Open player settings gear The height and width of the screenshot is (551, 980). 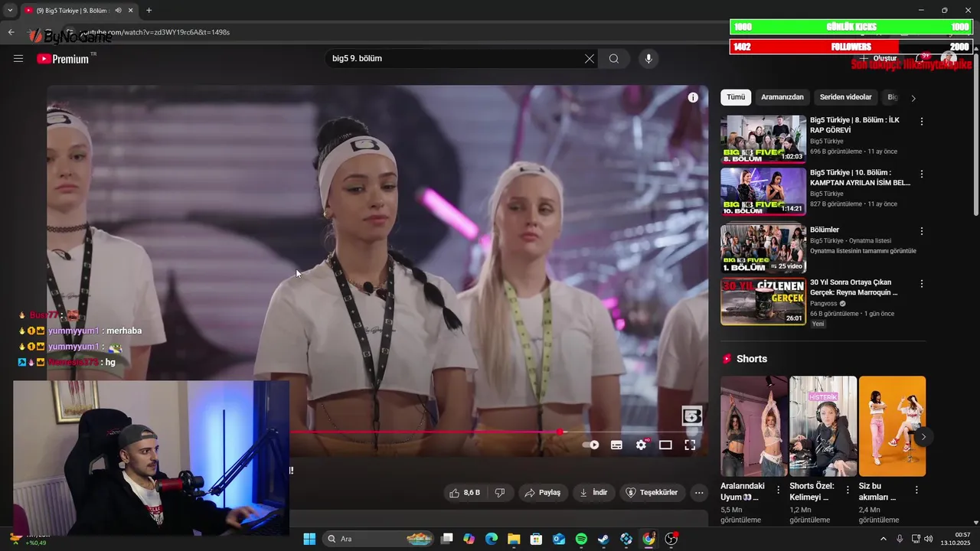point(642,445)
